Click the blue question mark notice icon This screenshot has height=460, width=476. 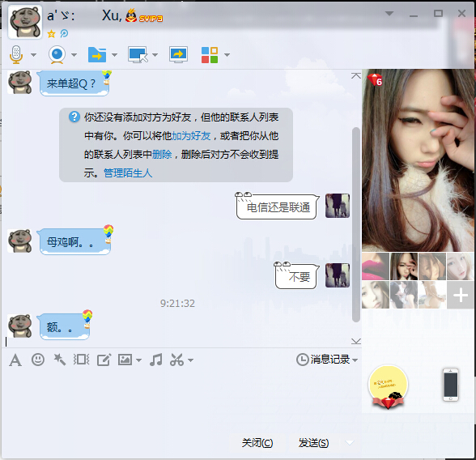(74, 117)
